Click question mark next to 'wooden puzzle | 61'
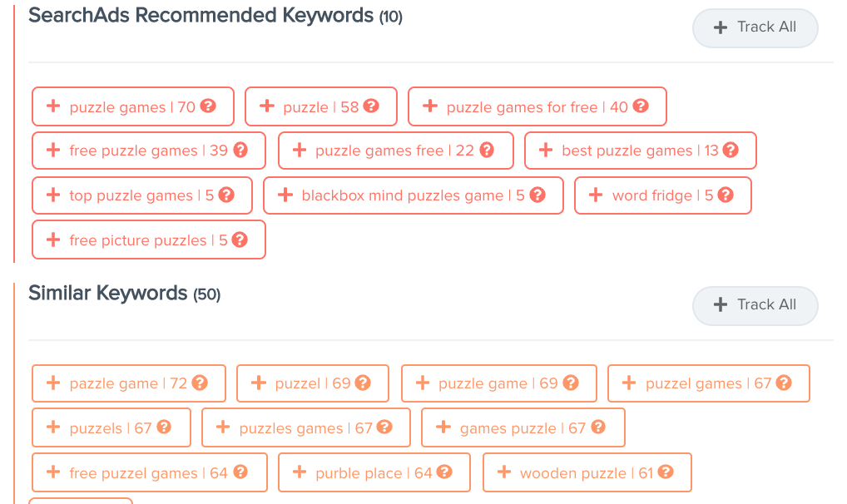 pyautogui.click(x=664, y=473)
